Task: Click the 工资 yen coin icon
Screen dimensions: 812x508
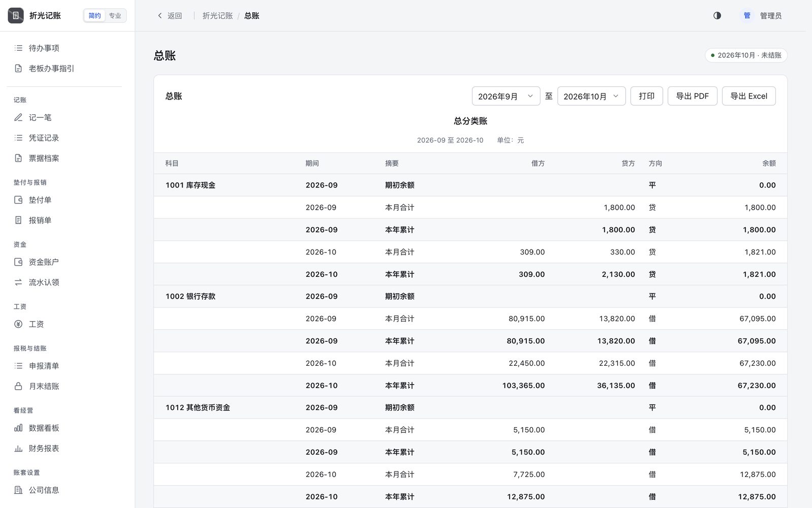Action: pos(18,324)
